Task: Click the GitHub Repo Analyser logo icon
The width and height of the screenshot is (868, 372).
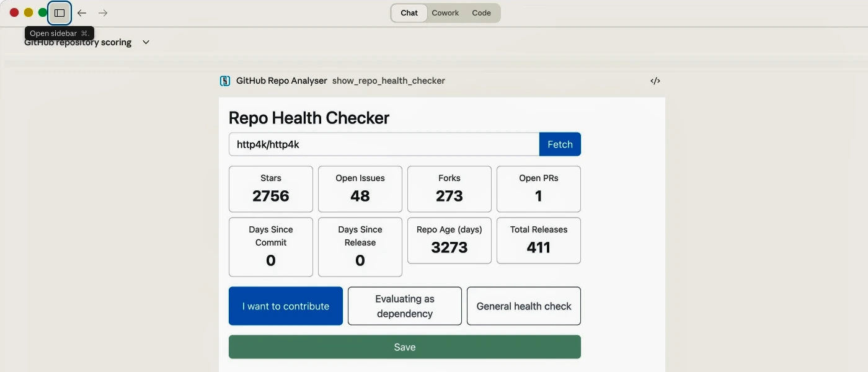Action: pos(225,81)
